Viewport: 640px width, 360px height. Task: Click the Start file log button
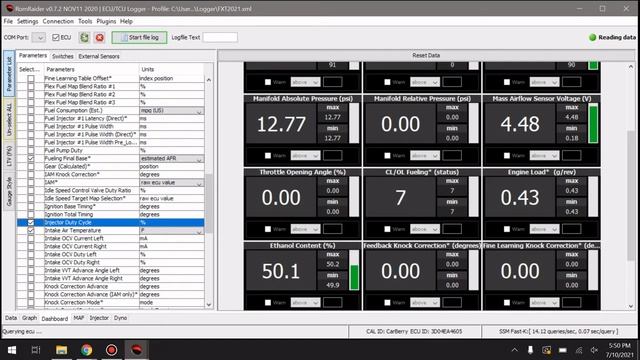pyautogui.click(x=139, y=38)
